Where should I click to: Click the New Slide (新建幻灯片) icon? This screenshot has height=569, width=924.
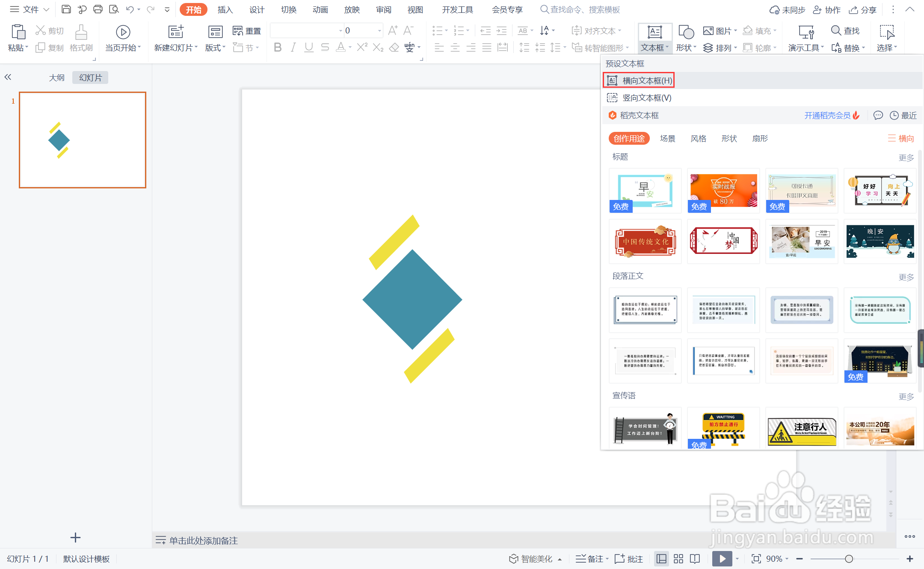click(176, 32)
